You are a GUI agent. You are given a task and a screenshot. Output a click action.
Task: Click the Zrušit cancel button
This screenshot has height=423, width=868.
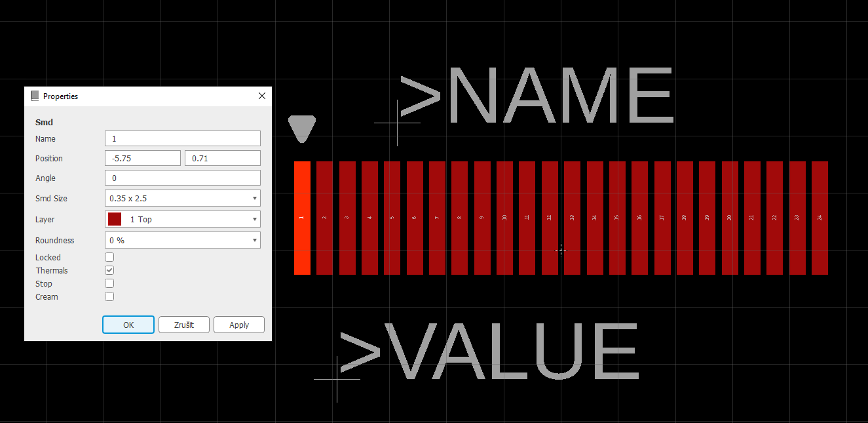184,325
